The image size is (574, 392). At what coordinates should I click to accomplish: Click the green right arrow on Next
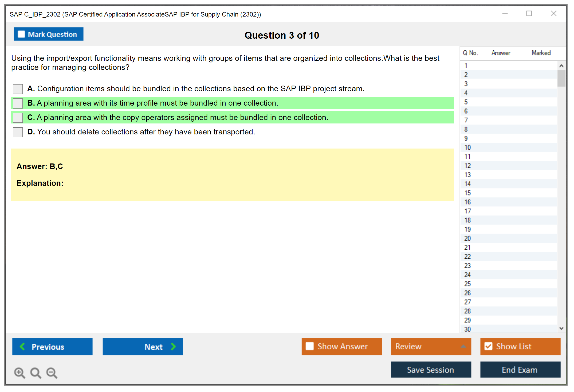pyautogui.click(x=174, y=346)
